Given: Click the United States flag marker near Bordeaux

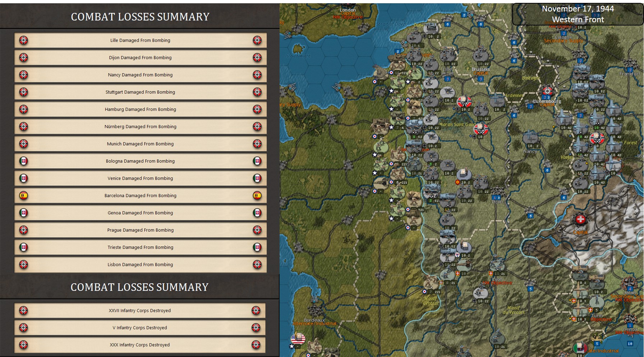Looking at the screenshot, I should [298, 339].
